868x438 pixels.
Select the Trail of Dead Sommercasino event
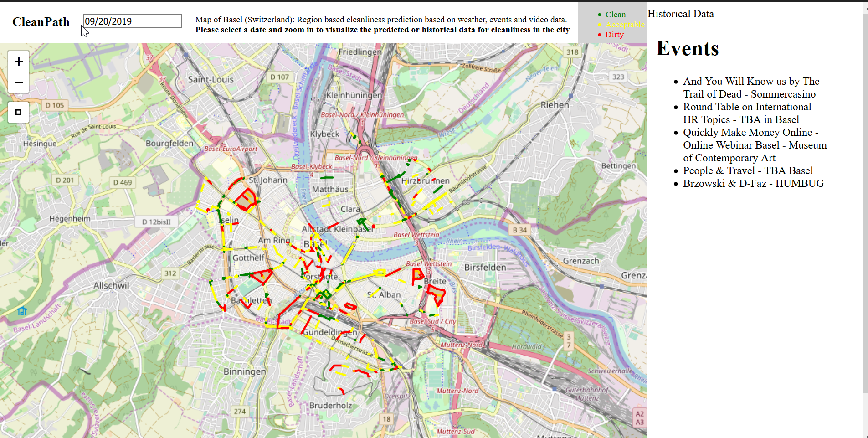[x=751, y=88]
